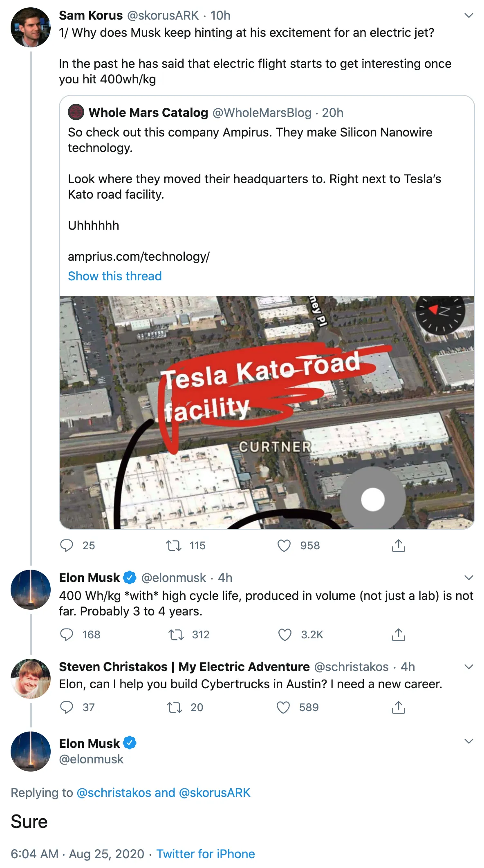Retweet Steven Christakos's tweet

(x=175, y=707)
